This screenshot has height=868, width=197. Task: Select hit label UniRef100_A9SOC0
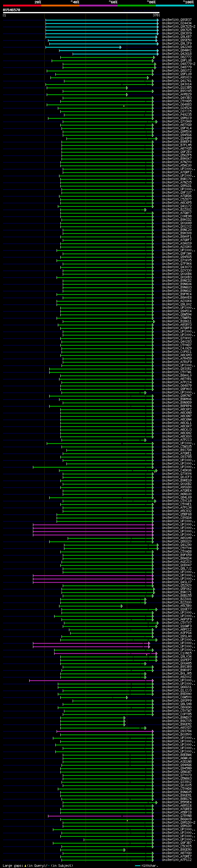(x=177, y=78)
